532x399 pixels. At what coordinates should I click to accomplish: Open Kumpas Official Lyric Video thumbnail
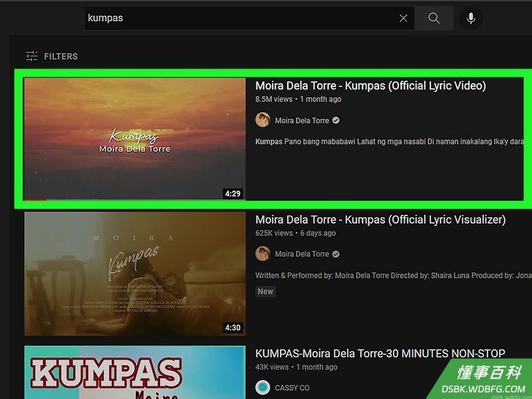click(134, 139)
